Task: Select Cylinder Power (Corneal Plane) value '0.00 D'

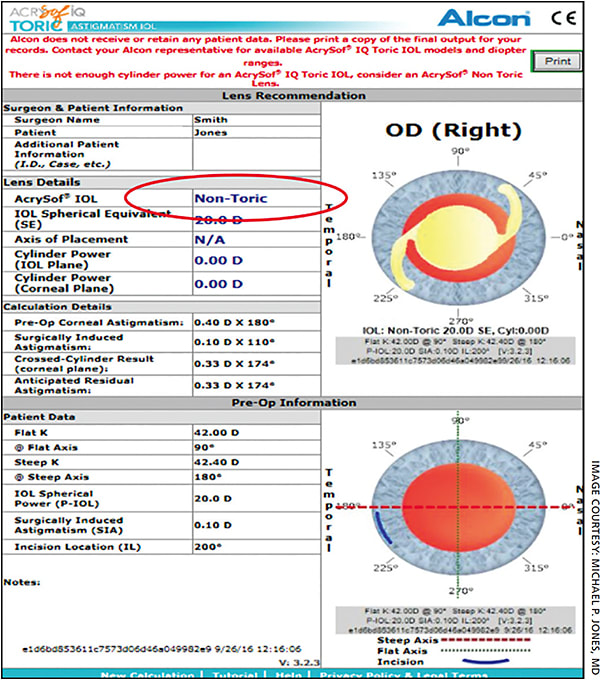Action: pos(219,284)
